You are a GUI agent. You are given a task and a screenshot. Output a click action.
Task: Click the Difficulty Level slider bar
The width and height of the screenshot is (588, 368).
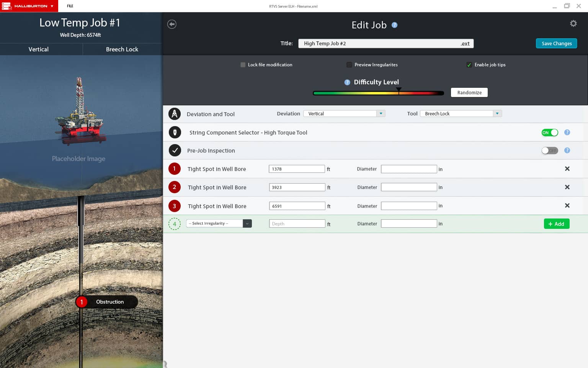click(x=378, y=93)
